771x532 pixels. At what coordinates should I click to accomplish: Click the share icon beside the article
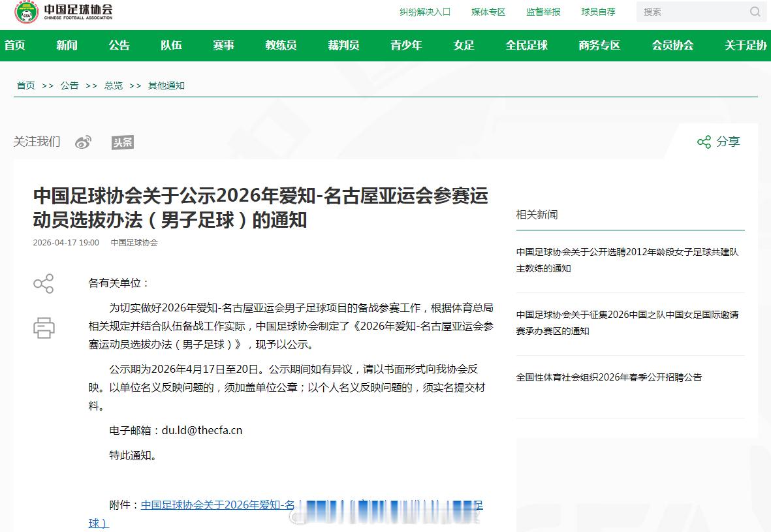tap(44, 284)
